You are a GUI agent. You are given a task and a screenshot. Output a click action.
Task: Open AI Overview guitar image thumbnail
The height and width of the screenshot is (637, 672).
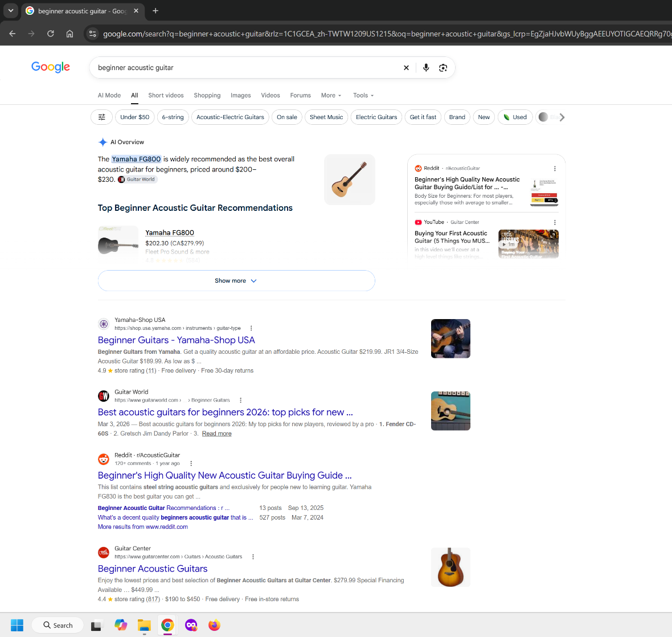[x=350, y=179]
